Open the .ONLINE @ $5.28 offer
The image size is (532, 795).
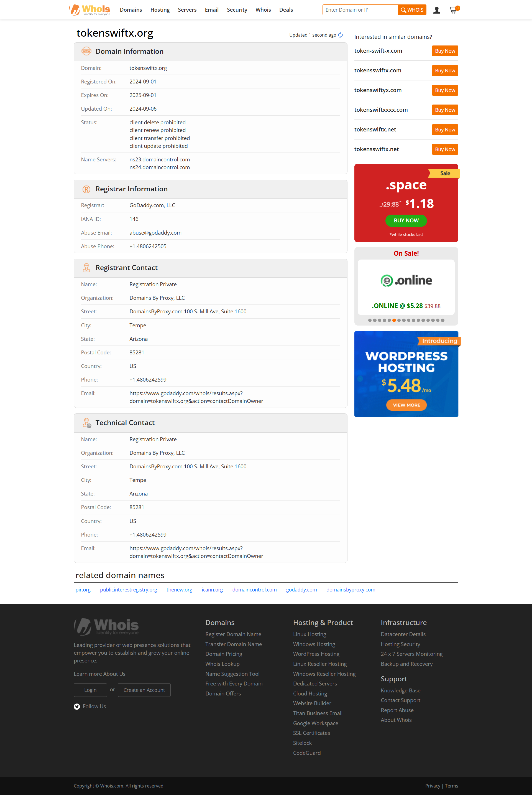click(x=406, y=306)
